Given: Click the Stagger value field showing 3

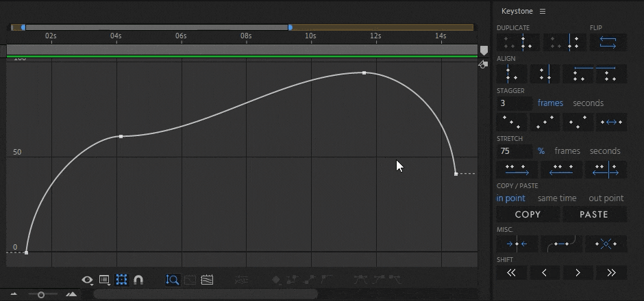Looking at the screenshot, I should click(514, 103).
